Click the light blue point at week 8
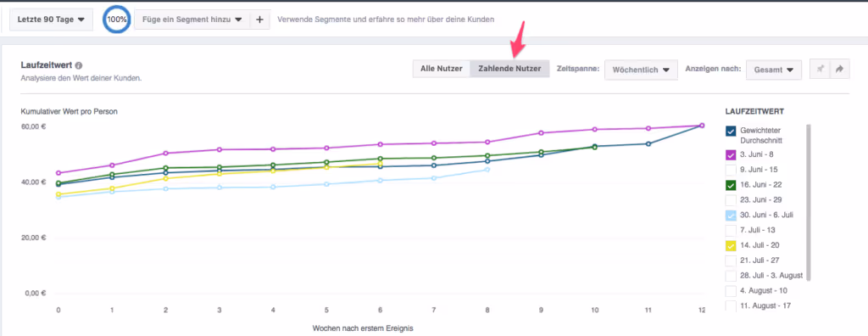The image size is (868, 336). (x=487, y=169)
